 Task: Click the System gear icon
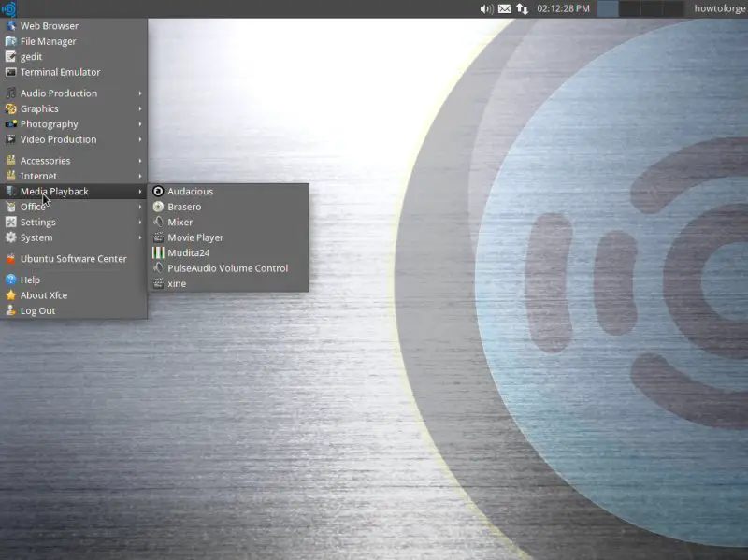[x=10, y=237]
